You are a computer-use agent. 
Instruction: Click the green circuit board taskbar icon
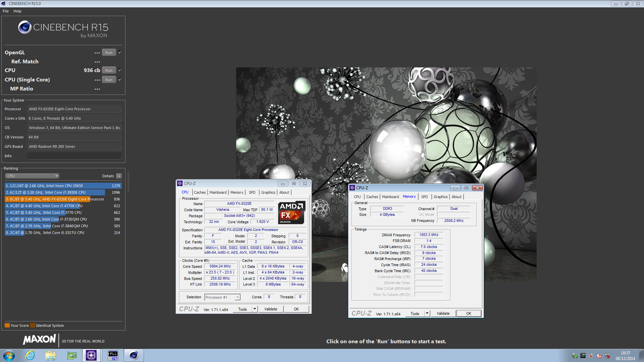71,355
